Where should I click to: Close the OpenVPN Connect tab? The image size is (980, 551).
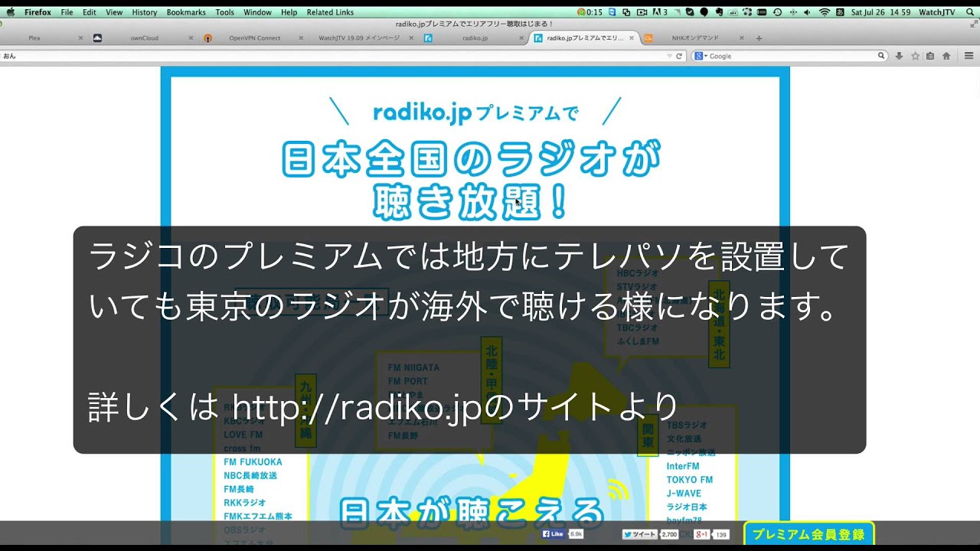click(301, 37)
